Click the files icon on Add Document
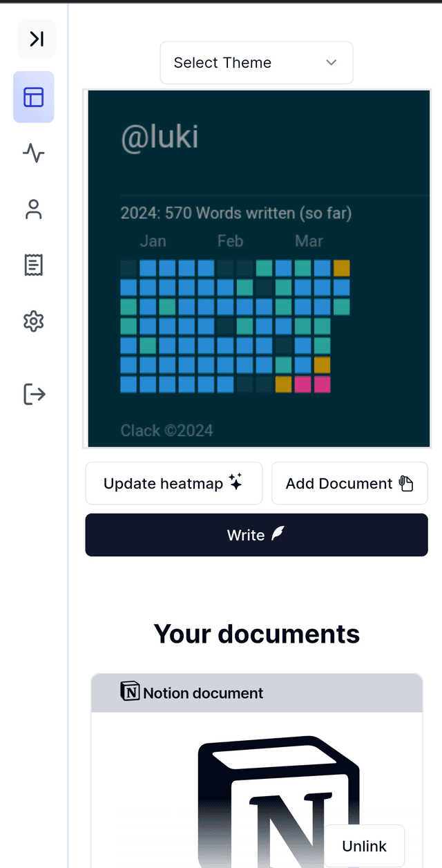Viewport: 442px width, 868px height. point(406,483)
